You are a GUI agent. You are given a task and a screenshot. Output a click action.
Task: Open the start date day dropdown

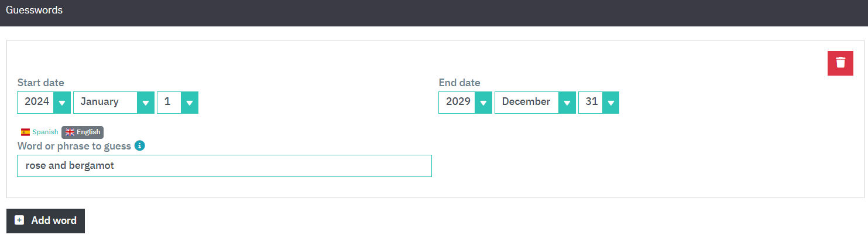[x=177, y=102]
